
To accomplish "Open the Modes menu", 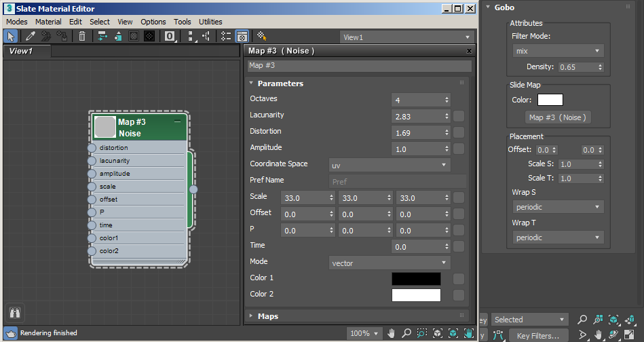I will (x=17, y=22).
